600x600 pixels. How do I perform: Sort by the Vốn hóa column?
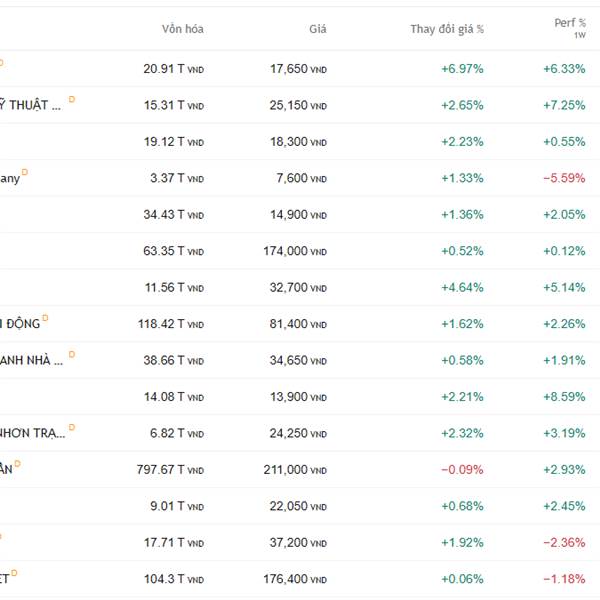182,29
